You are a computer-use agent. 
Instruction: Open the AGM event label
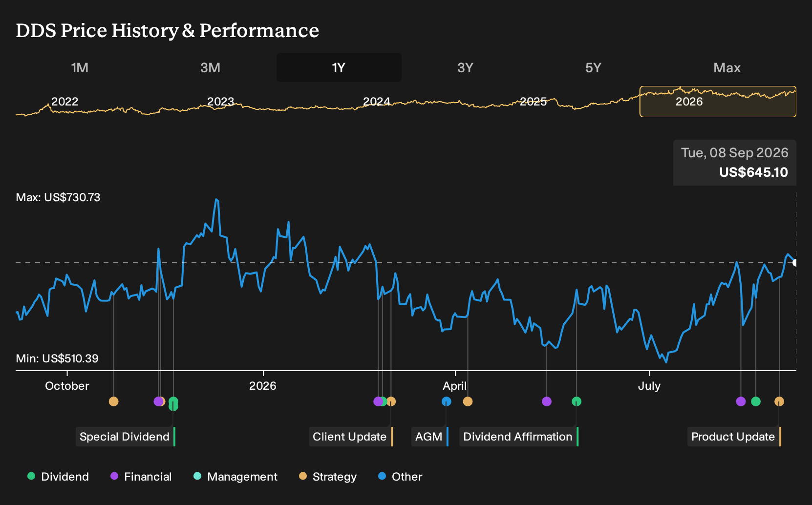coord(430,437)
